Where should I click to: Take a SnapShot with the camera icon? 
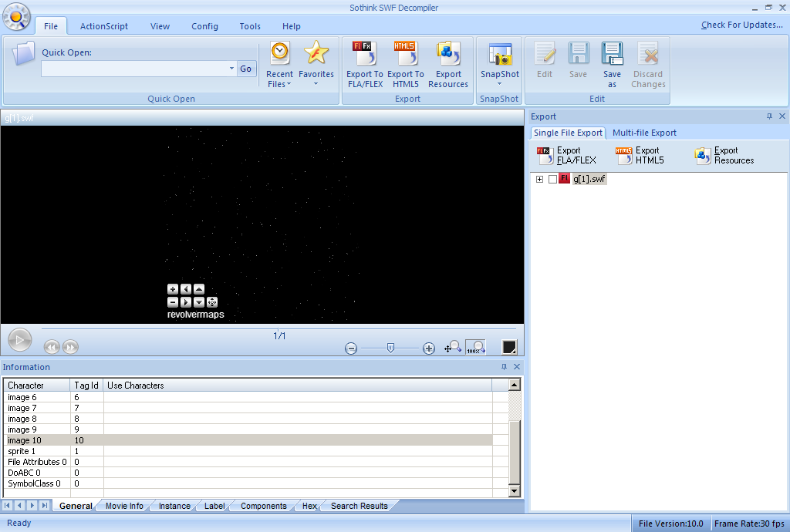[499, 55]
